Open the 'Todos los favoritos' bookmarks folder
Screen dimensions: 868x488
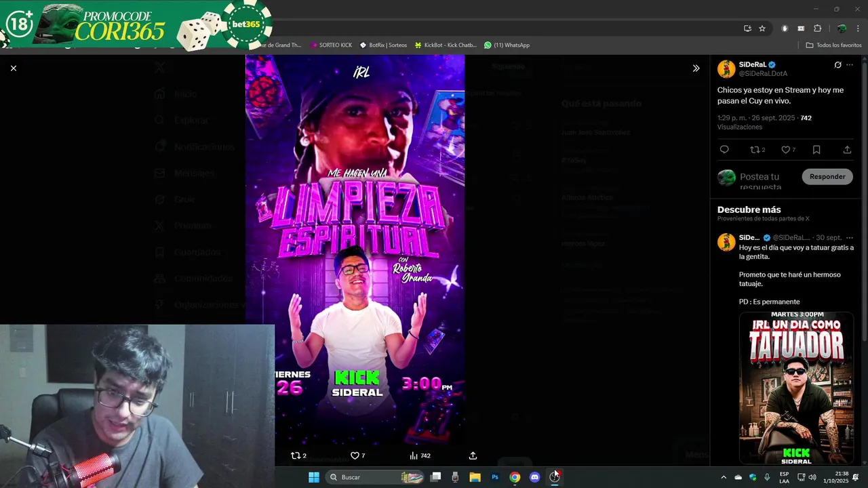pos(833,45)
